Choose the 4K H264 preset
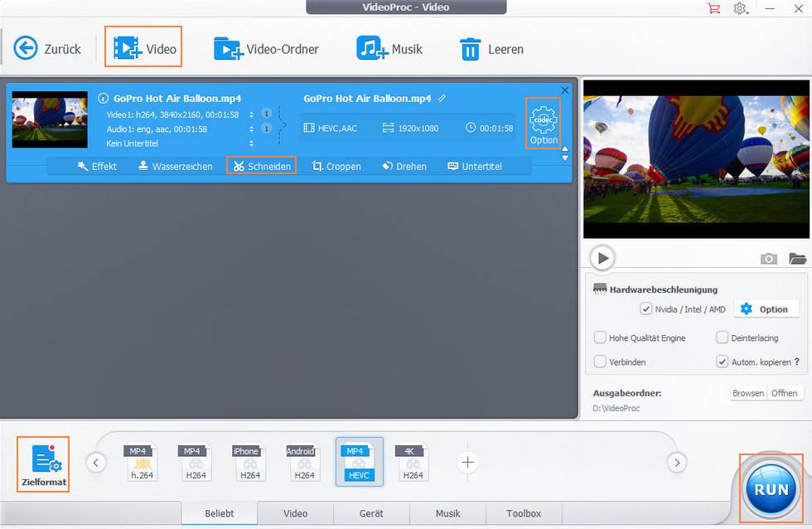This screenshot has width=812, height=529. point(413,462)
